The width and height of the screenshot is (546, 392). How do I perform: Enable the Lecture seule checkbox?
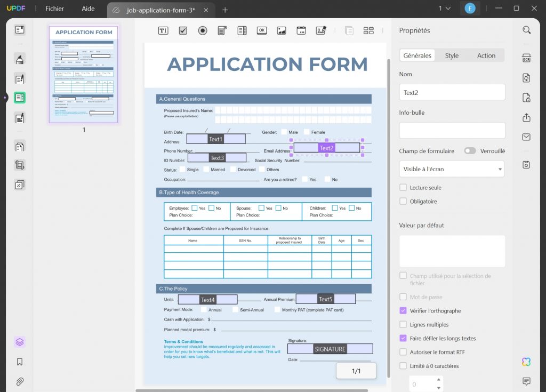point(403,188)
